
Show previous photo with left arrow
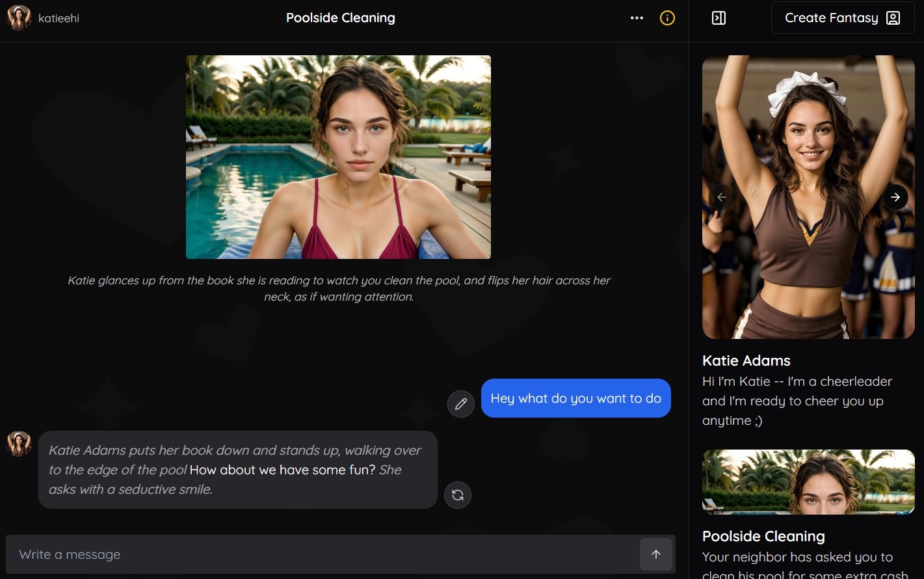point(721,197)
